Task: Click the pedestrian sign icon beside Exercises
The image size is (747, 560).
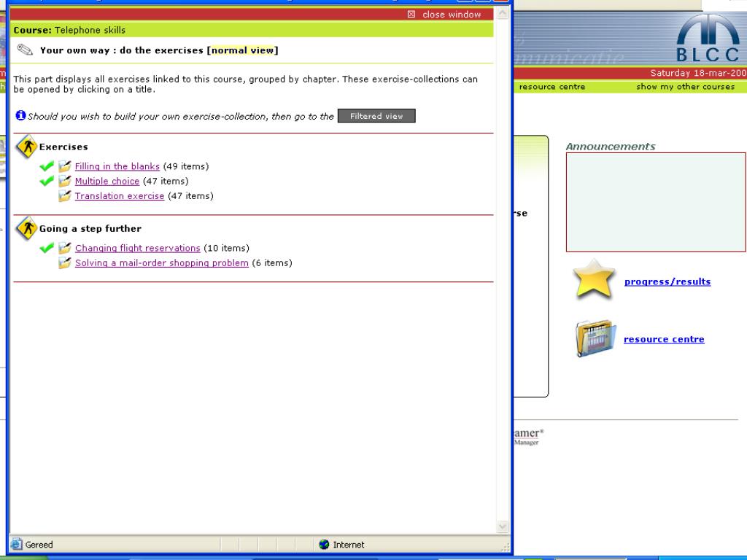Action: (26, 147)
